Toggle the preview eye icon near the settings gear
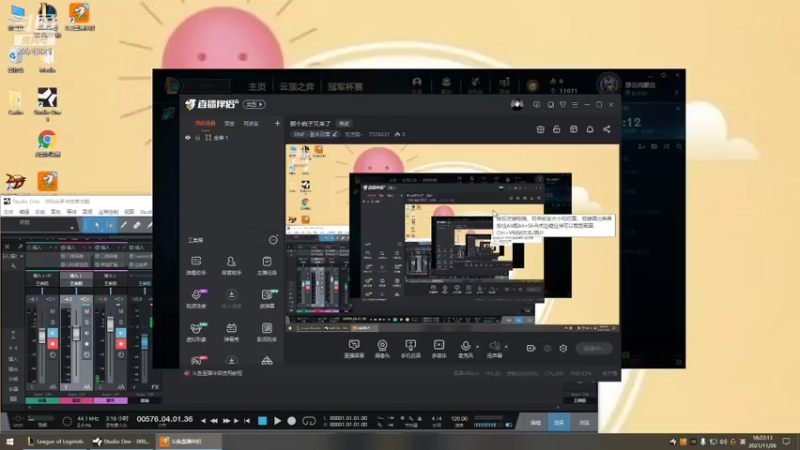800x450 pixels. tap(547, 348)
